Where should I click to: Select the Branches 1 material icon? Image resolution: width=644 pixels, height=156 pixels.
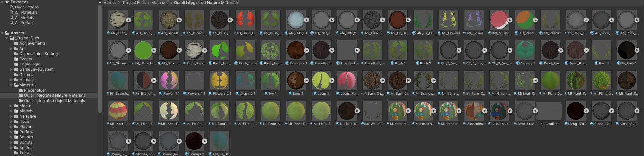(x=296, y=50)
